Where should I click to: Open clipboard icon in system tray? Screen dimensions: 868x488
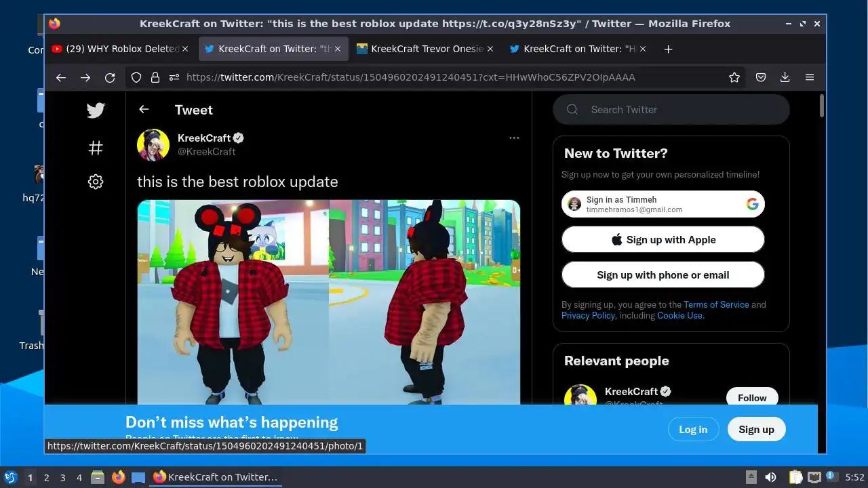pos(795,477)
